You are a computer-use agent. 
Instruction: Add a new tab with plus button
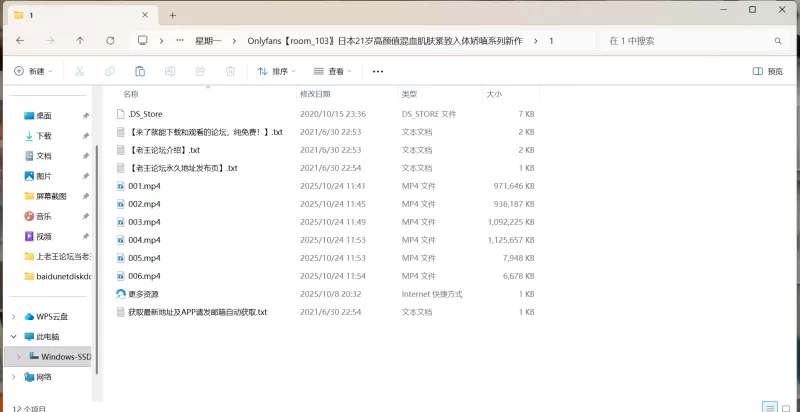172,15
